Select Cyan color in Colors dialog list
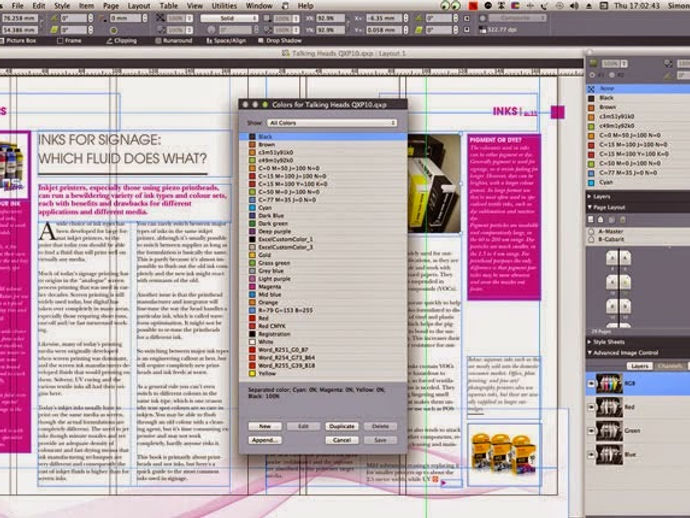Screen dimensions: 690x518 [x=323, y=207]
